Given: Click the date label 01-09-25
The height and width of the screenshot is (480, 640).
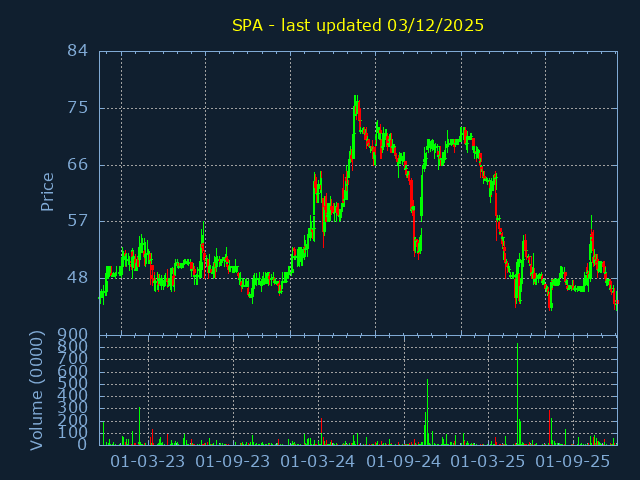Looking at the screenshot, I should point(573,462).
